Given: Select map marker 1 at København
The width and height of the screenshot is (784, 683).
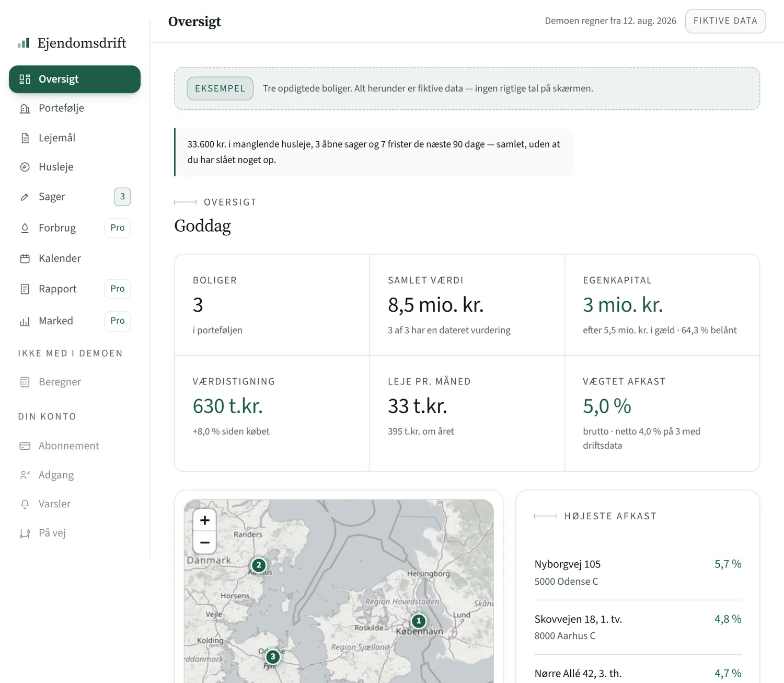Looking at the screenshot, I should [x=419, y=621].
